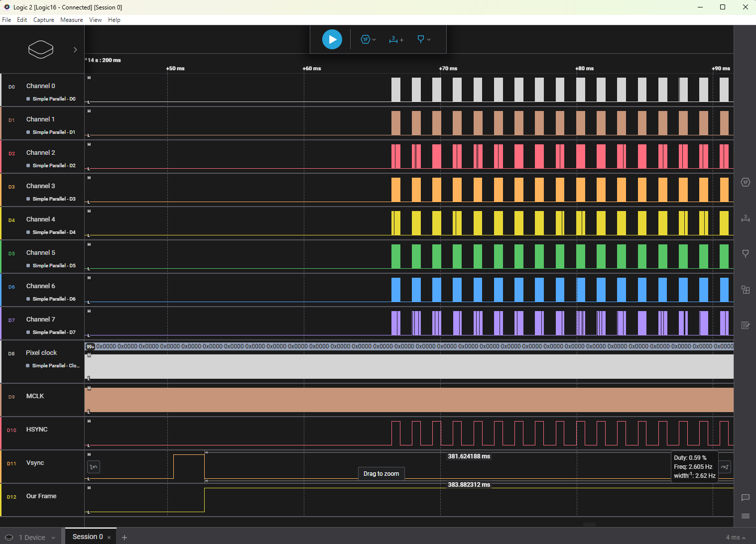Click the Vsync falling edge trigger icon
756x544 pixels.
94,467
